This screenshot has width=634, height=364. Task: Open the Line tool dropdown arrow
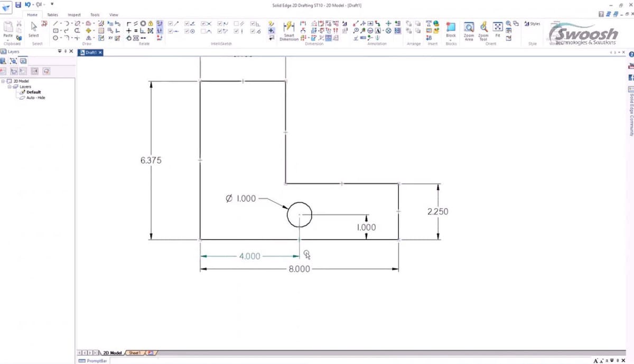[x=61, y=23]
